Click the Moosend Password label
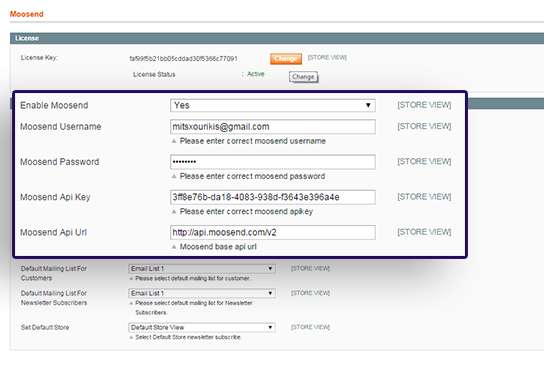544x379 pixels. click(60, 162)
